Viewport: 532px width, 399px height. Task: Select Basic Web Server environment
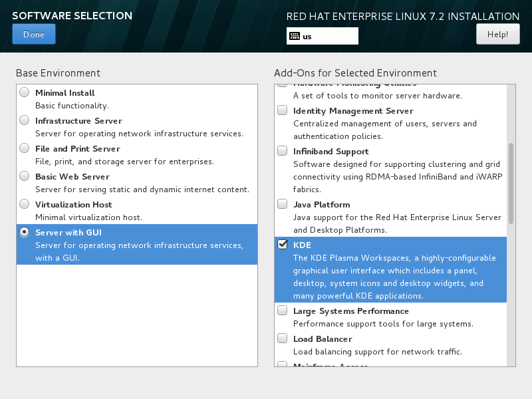click(25, 176)
